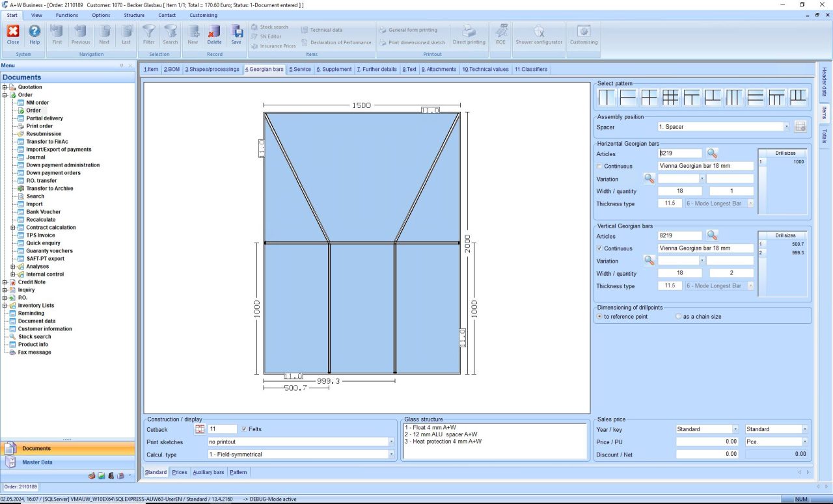Open the Auxiliary bars bottom tab
The height and width of the screenshot is (504, 833).
pyautogui.click(x=208, y=472)
